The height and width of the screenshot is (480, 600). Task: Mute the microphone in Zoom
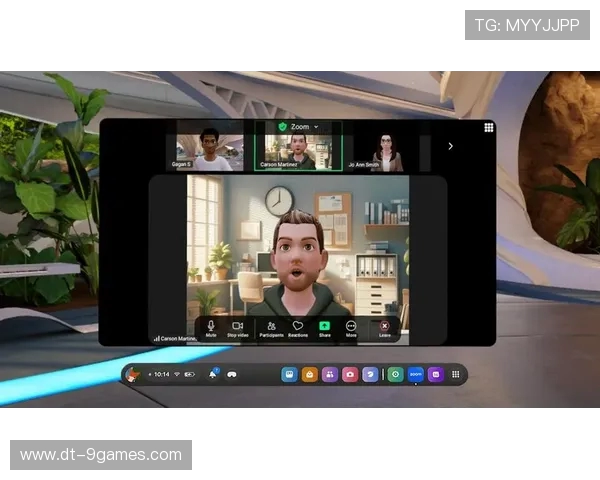(x=211, y=328)
